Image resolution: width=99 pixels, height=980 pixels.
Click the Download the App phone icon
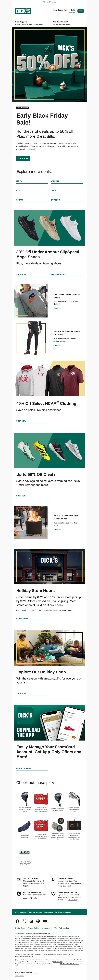click(x=53, y=880)
